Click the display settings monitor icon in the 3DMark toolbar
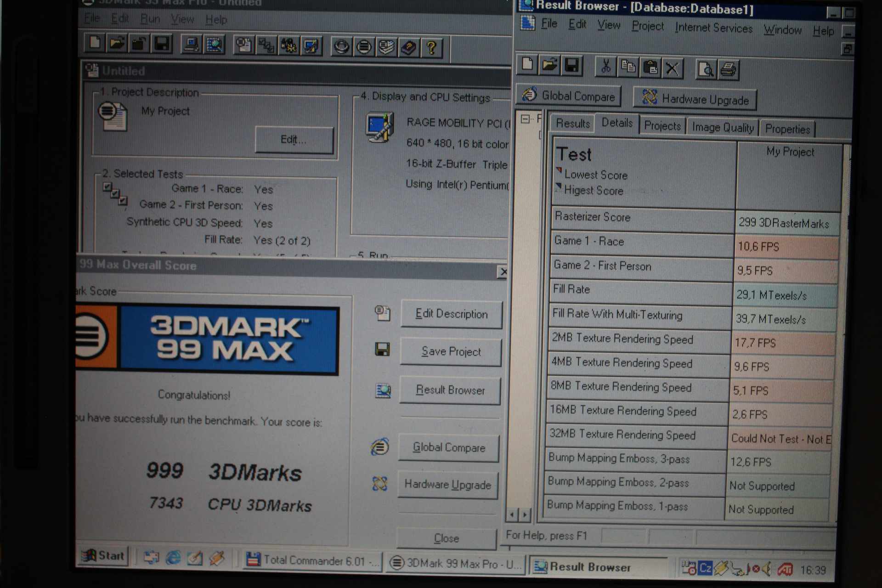Viewport: 882px width, 588px height. 311,46
